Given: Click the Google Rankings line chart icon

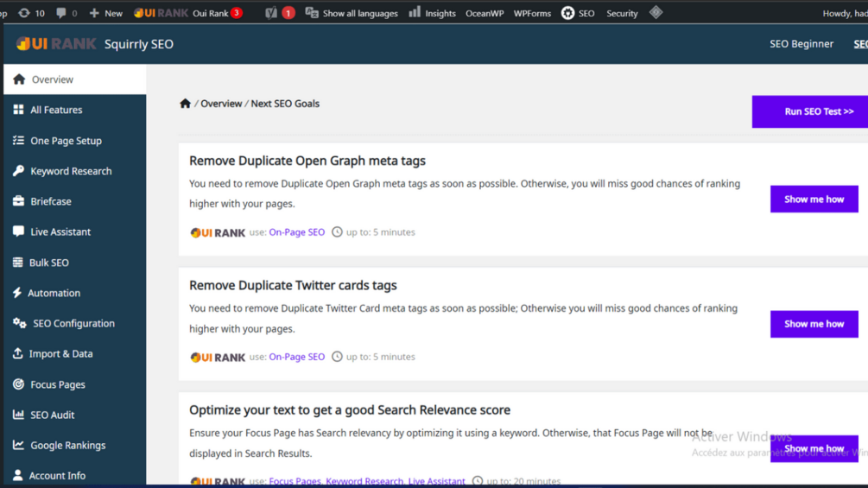Looking at the screenshot, I should point(18,445).
